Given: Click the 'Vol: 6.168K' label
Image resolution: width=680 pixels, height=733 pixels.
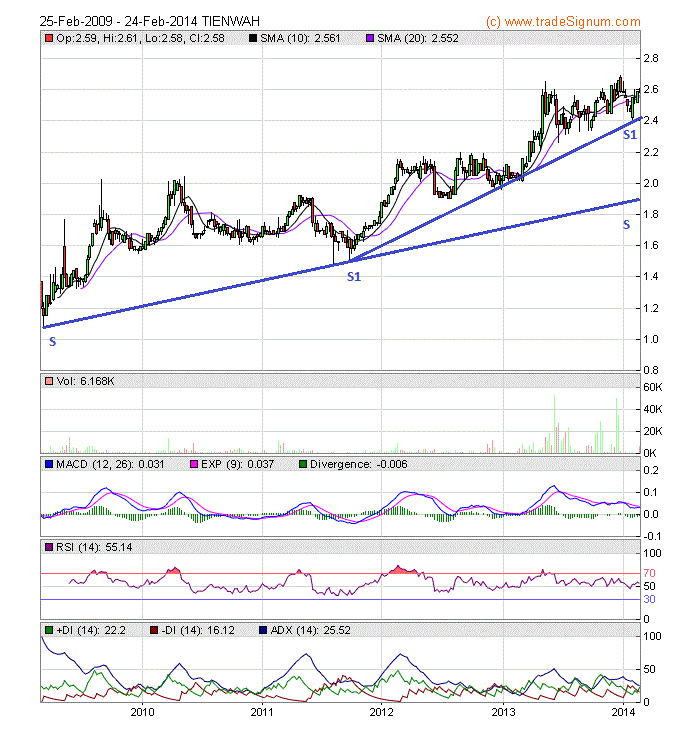Looking at the screenshot, I should tap(85, 381).
